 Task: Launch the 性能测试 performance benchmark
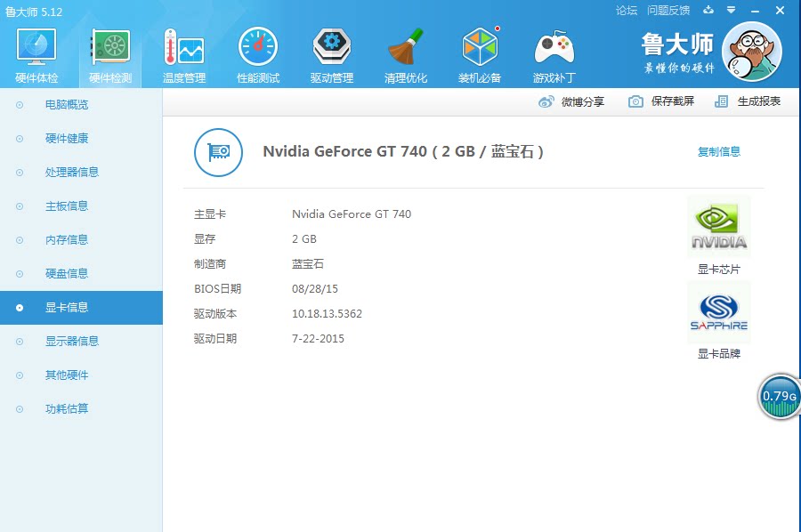(257, 51)
